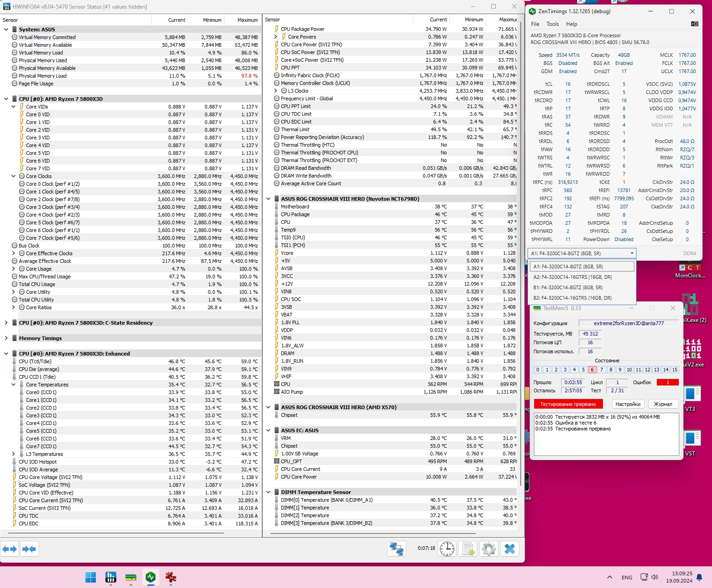Click the red Тестирование прервано button
712x588 pixels.
pyautogui.click(x=568, y=404)
